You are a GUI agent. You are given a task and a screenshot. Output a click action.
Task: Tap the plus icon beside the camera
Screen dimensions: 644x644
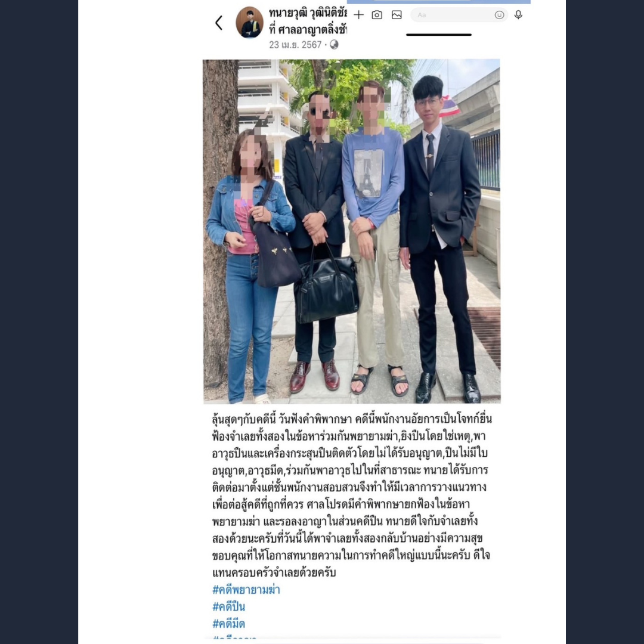click(x=358, y=15)
